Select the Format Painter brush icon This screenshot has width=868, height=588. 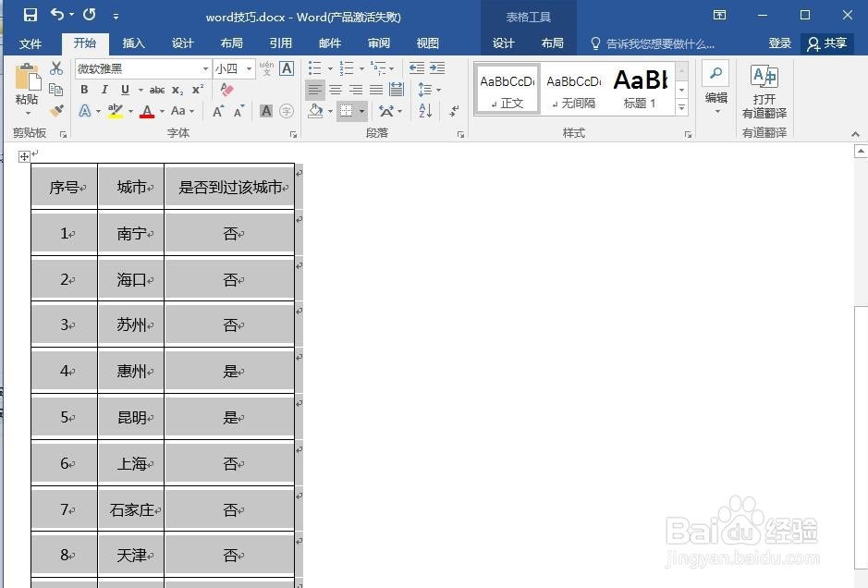pyautogui.click(x=58, y=110)
